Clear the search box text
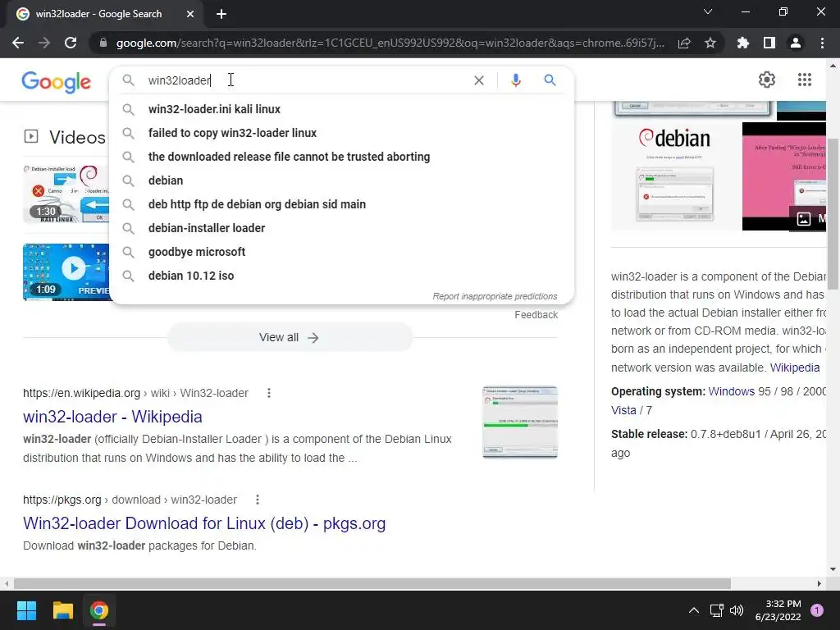840x630 pixels. [479, 80]
